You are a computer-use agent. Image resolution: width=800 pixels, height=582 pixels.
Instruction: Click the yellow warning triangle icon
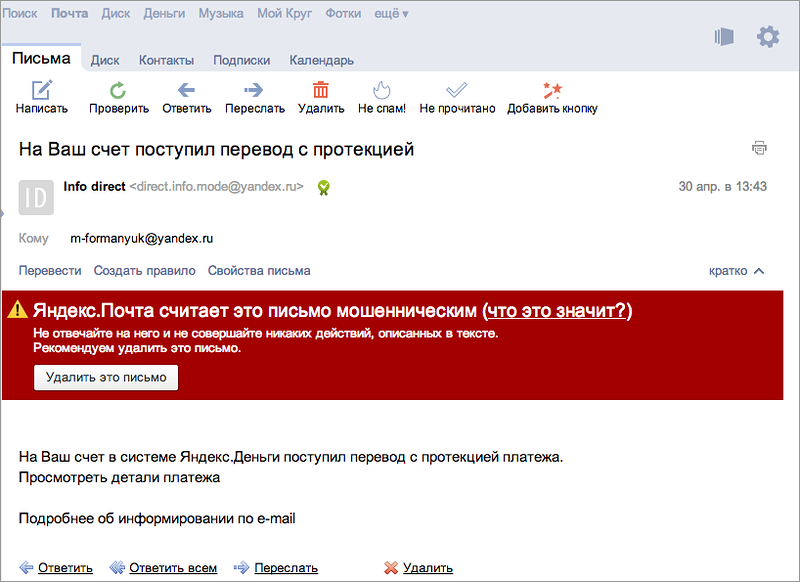(x=17, y=310)
